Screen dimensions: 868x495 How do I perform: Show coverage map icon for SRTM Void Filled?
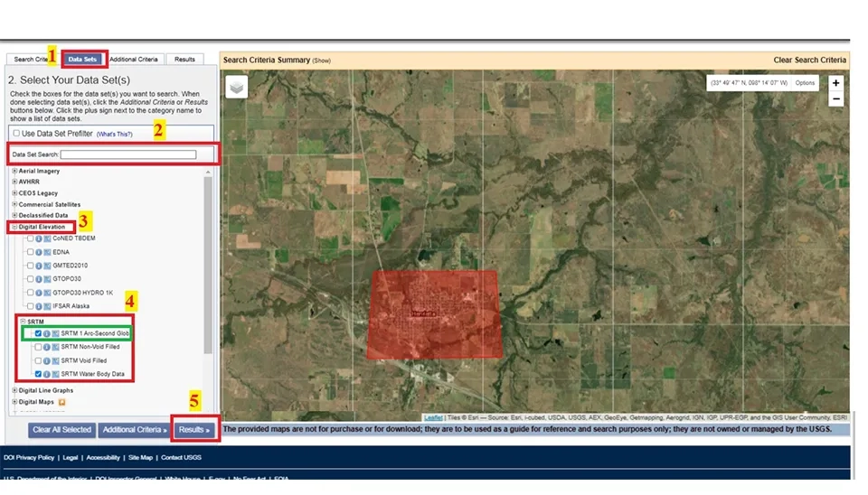pos(56,361)
